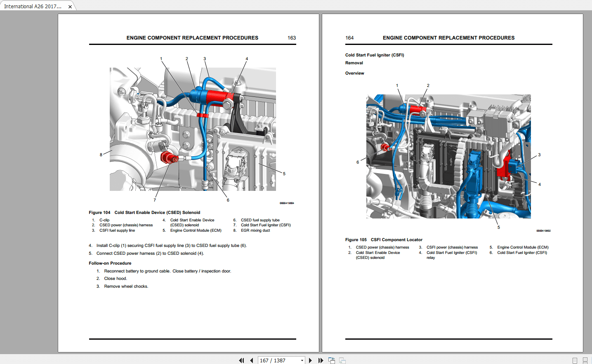Jump to the last page of the document
The width and height of the screenshot is (592, 364).
point(321,360)
